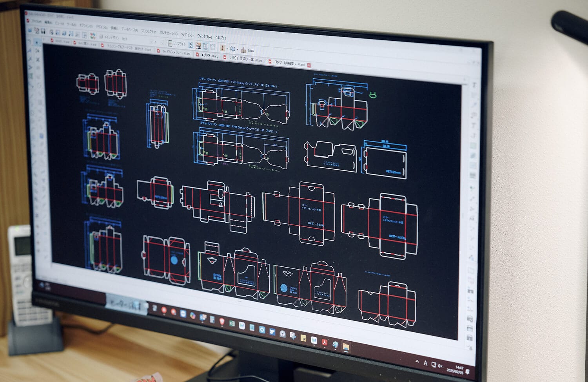This screenshot has width=588, height=382.
Task: Open dropdown arrow beside orange note icon
Action: click(227, 49)
